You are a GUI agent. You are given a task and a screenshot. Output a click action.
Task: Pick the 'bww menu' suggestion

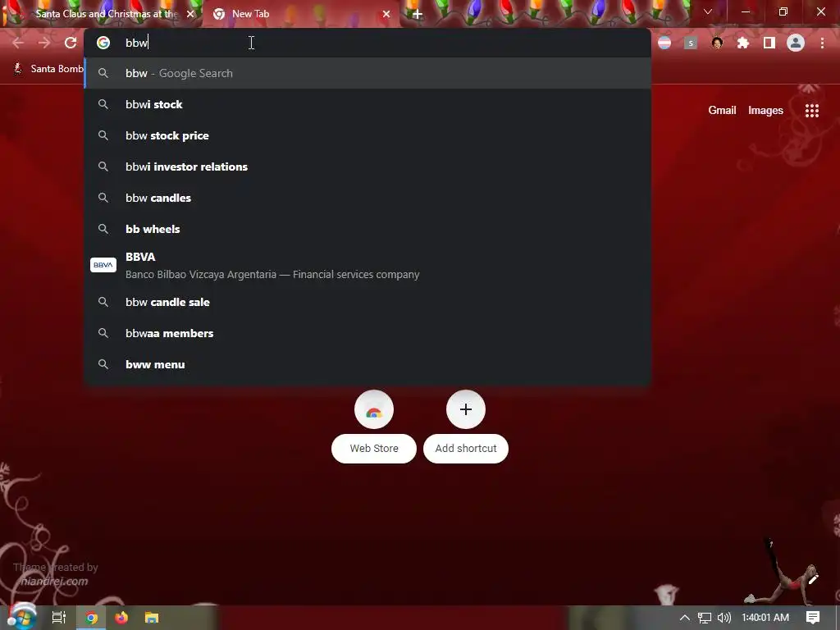pyautogui.click(x=367, y=364)
